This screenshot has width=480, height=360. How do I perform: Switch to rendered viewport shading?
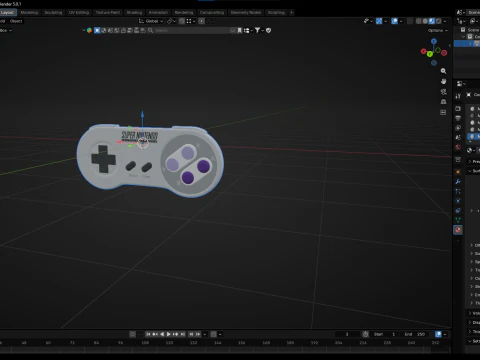[439, 21]
